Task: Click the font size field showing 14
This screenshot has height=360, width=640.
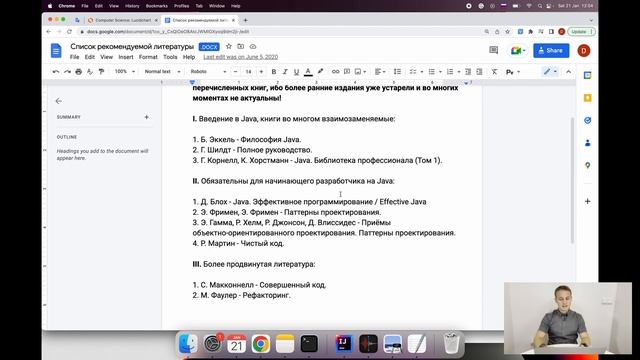Action: (248, 72)
